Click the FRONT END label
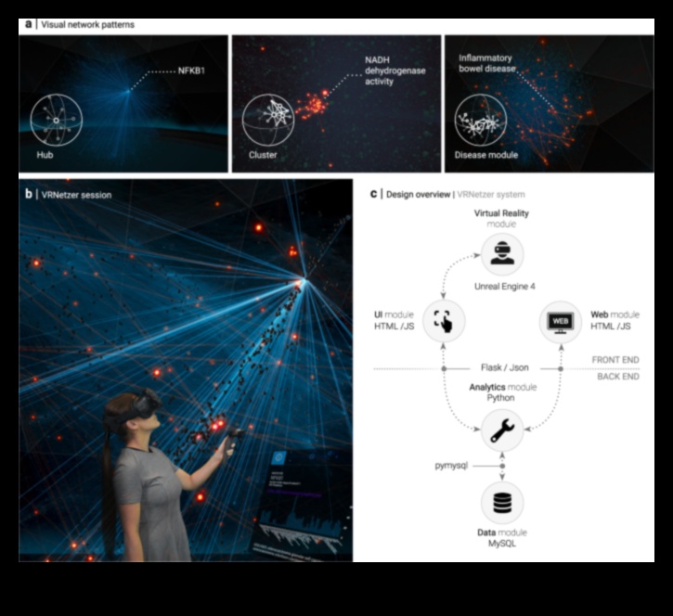This screenshot has width=673, height=616. (616, 360)
